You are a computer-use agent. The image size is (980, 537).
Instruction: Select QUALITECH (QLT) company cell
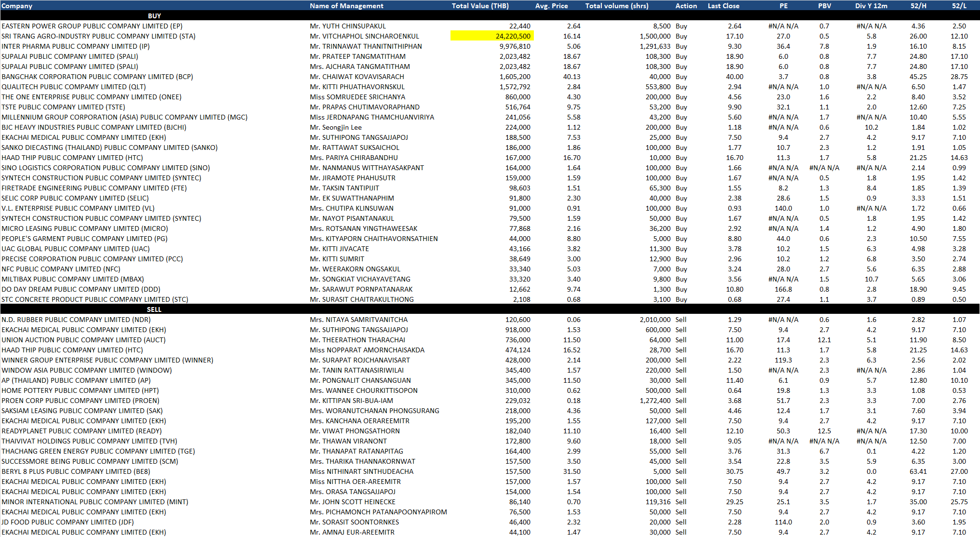click(x=73, y=87)
